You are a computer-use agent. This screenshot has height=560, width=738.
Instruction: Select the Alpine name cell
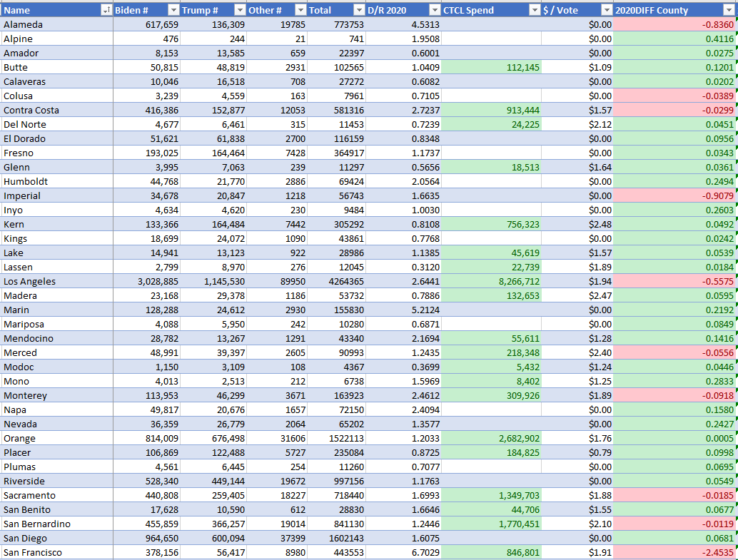57,39
